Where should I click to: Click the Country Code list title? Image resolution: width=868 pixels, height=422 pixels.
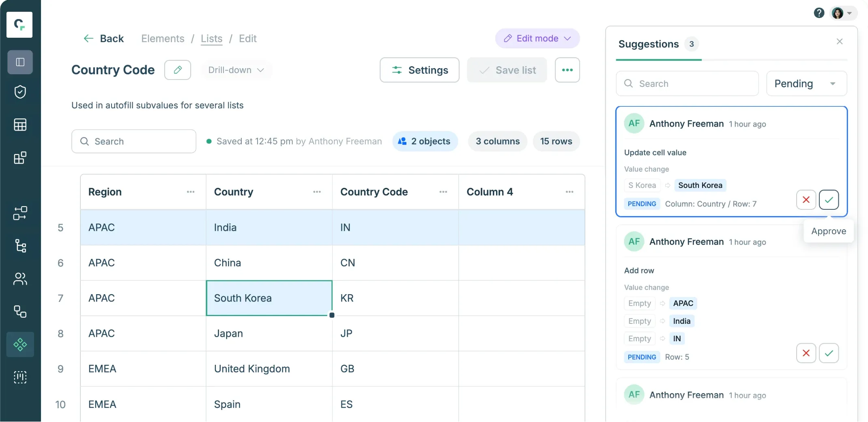coord(113,70)
